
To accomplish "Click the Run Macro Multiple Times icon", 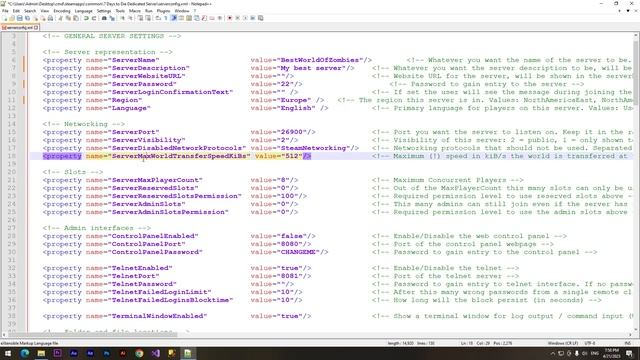I will point(253,18).
